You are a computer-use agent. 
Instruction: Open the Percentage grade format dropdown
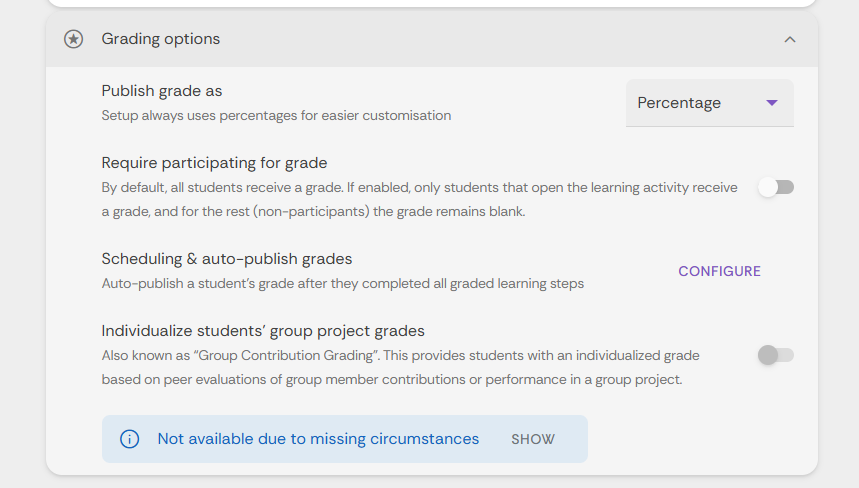pyautogui.click(x=709, y=103)
